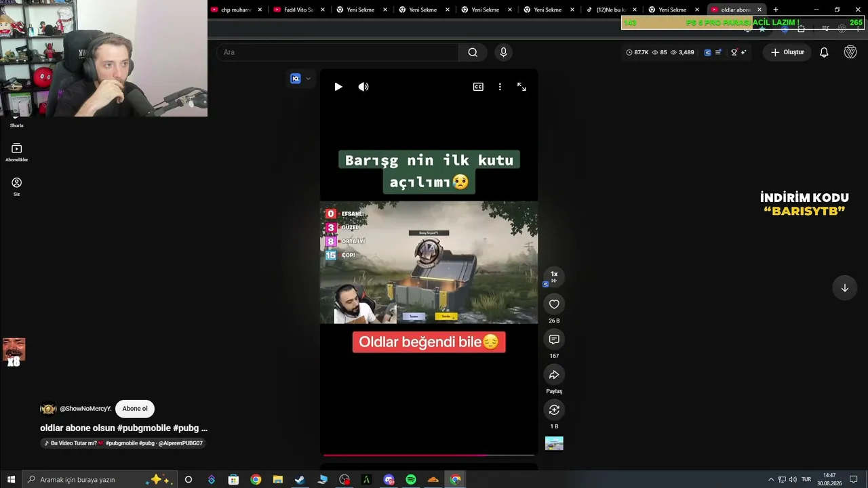Close the Fadıl Vito tab
The width and height of the screenshot is (868, 488).
point(323,9)
